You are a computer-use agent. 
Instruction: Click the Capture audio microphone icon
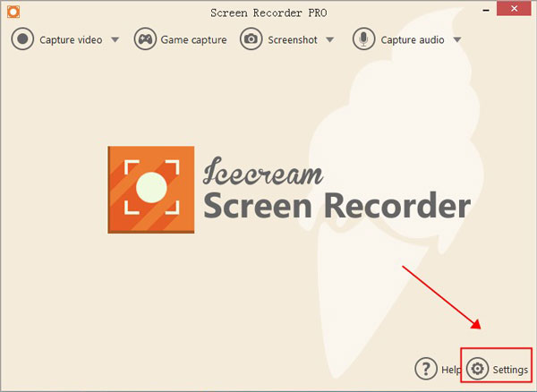coord(363,39)
